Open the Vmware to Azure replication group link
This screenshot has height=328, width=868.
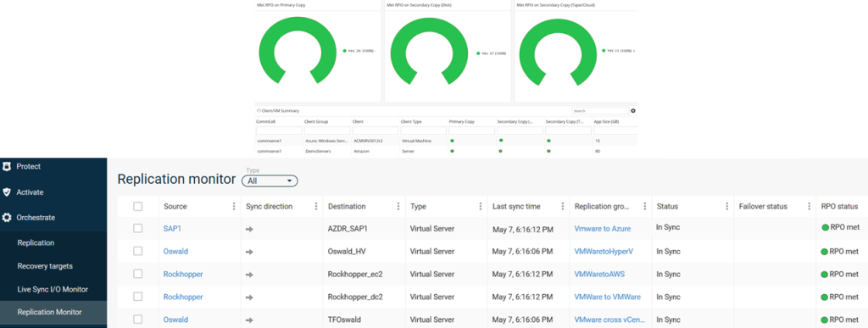603,229
